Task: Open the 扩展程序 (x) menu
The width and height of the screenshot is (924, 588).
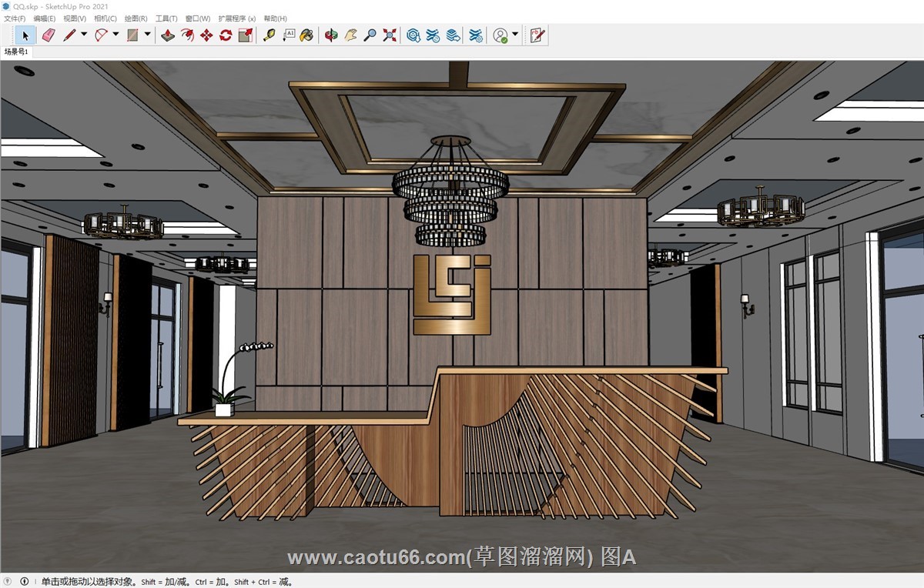Action: pos(236,18)
